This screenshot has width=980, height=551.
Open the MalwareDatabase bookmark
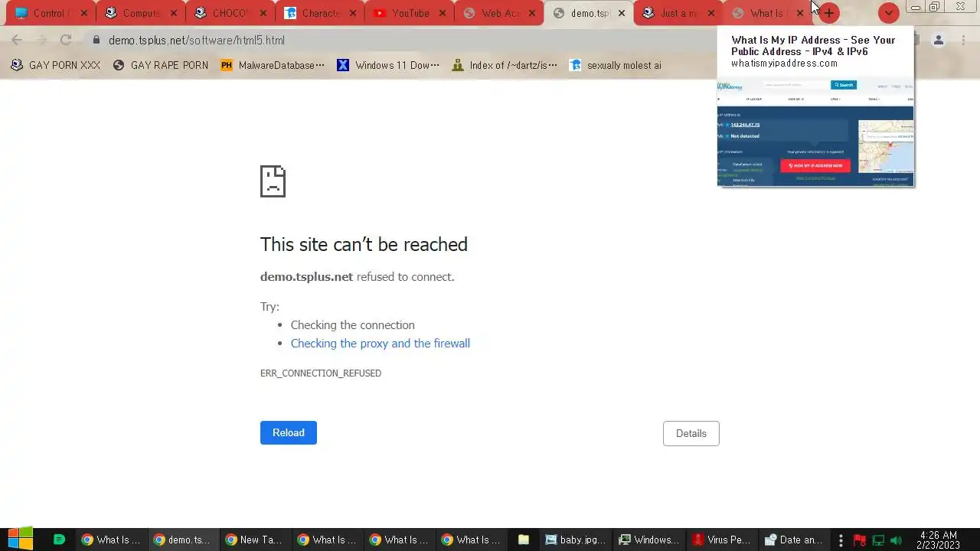click(273, 65)
